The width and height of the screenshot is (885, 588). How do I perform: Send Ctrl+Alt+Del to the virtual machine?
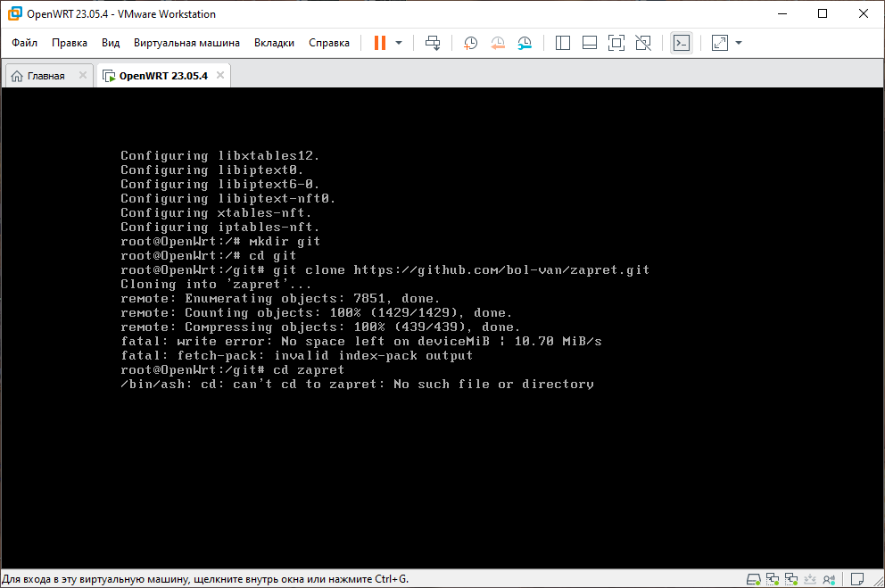click(x=433, y=43)
